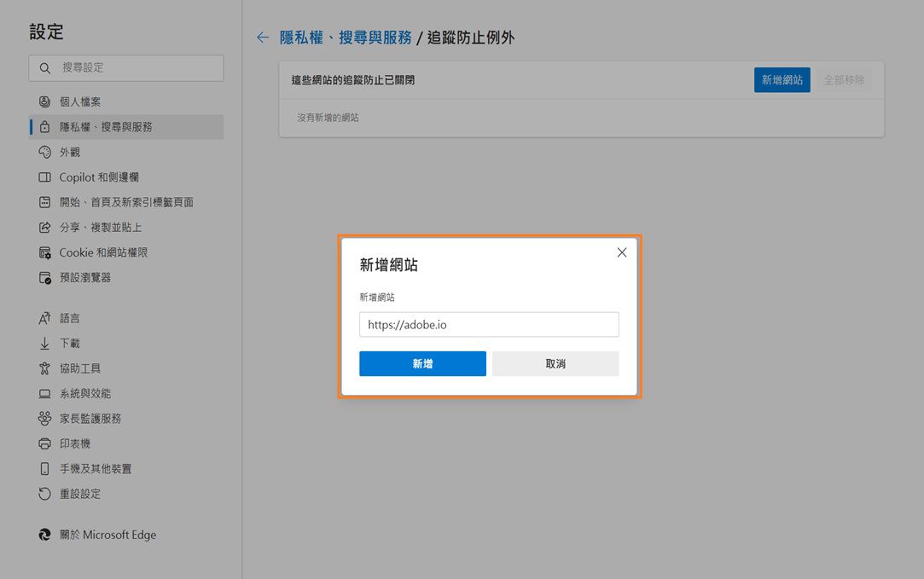Open 協助工具 accessibility settings icon
The height and width of the screenshot is (579, 924).
pyautogui.click(x=44, y=368)
